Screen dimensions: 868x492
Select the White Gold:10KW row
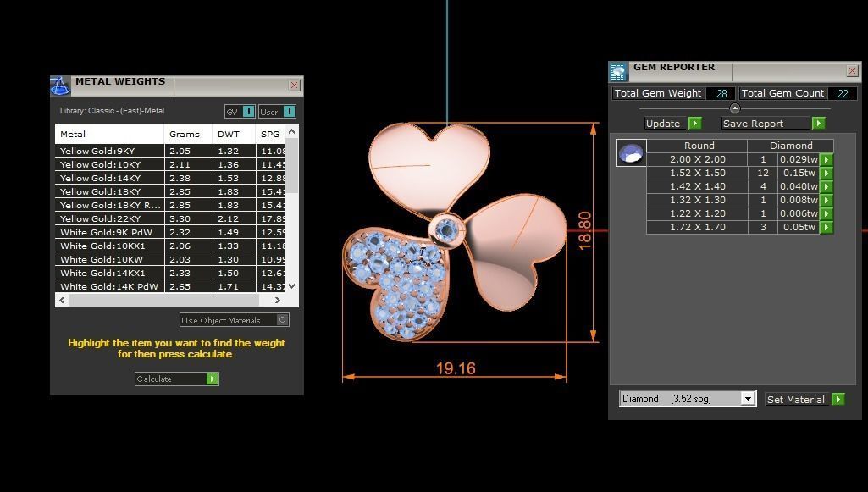click(x=170, y=259)
